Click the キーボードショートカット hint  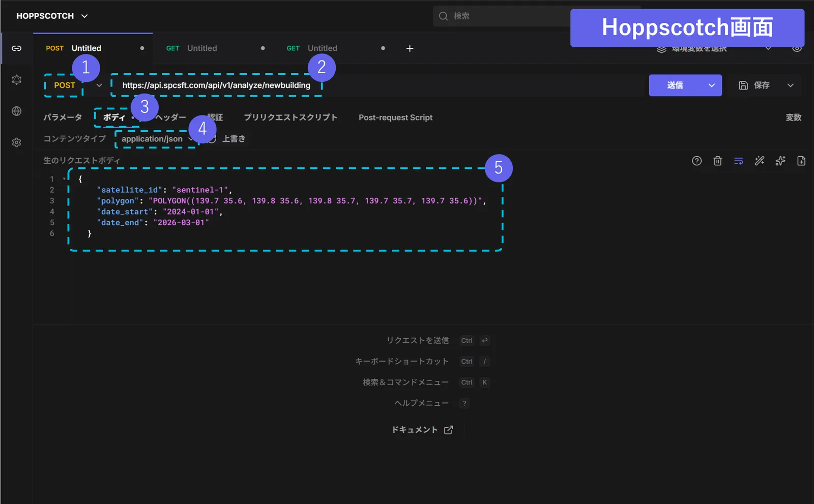click(x=402, y=362)
